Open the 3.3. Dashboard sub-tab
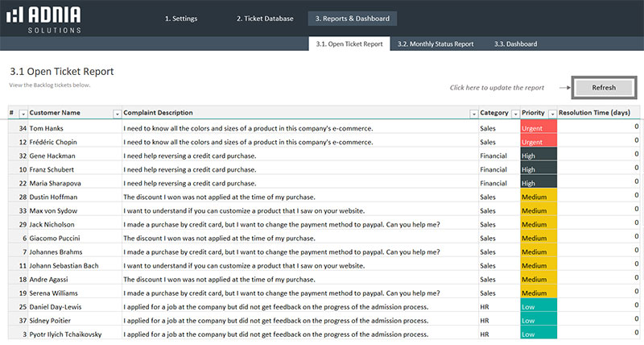 point(516,44)
